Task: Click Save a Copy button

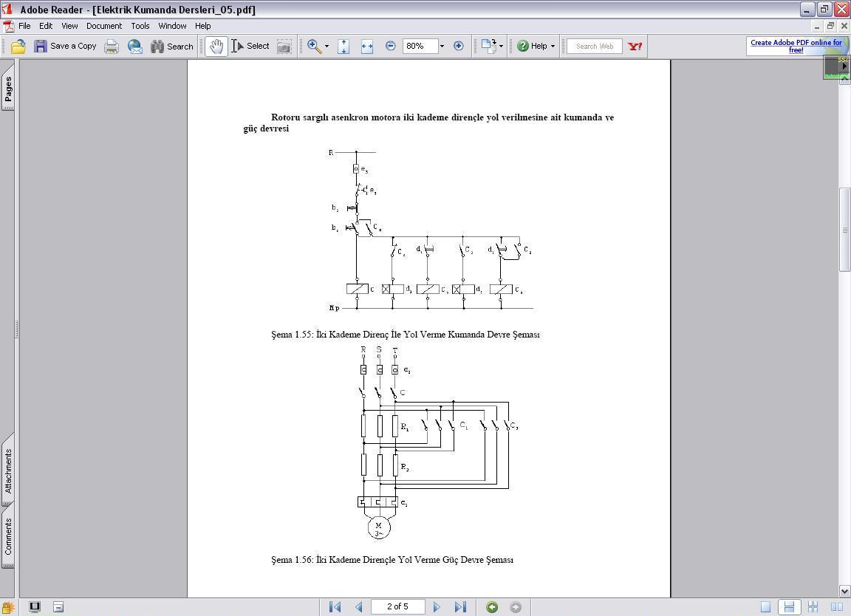Action: pos(65,46)
